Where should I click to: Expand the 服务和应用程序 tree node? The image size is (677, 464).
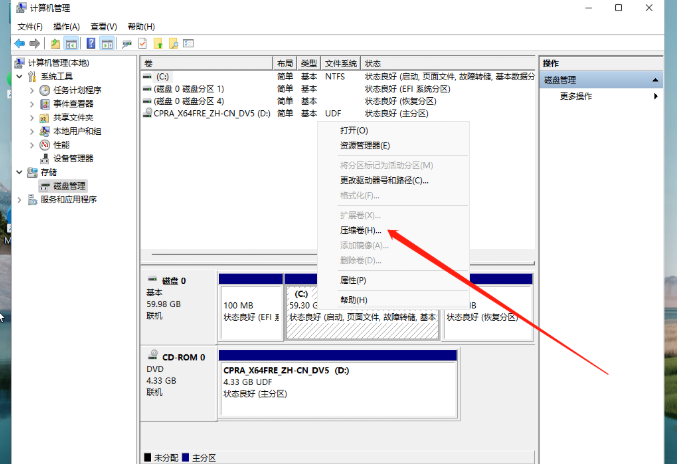(x=20, y=199)
